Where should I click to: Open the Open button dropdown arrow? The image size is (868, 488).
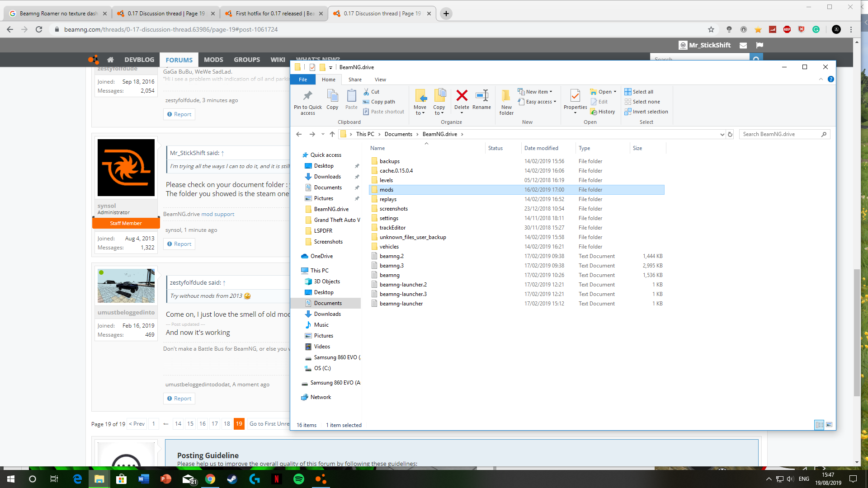(615, 92)
